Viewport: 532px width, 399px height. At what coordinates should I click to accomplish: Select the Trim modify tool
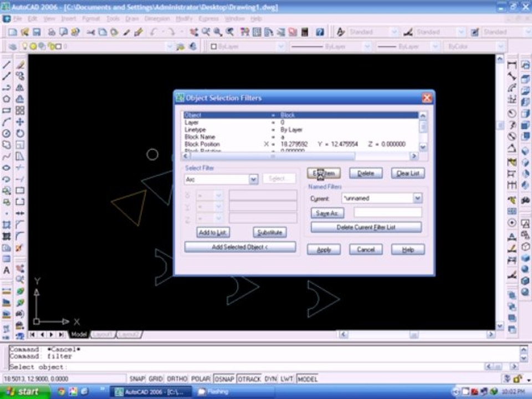(x=20, y=168)
